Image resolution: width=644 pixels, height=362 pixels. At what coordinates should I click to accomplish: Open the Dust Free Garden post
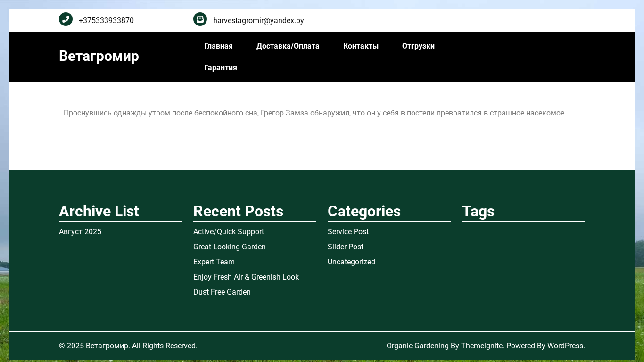click(x=222, y=292)
